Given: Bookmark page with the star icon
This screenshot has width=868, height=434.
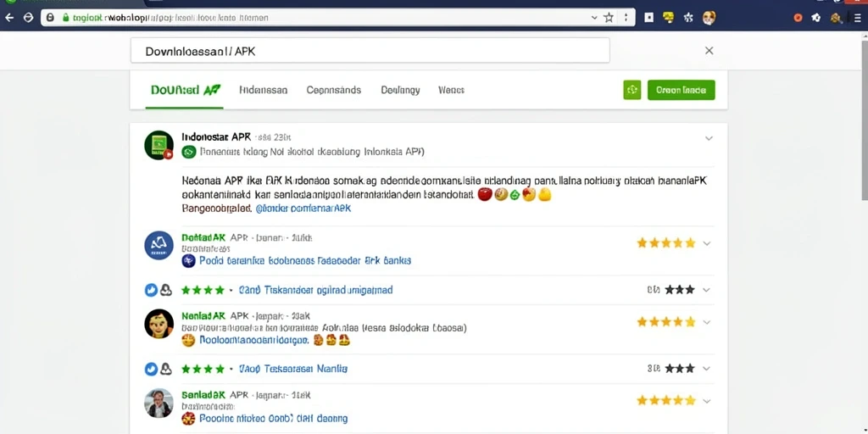Looking at the screenshot, I should [x=609, y=18].
